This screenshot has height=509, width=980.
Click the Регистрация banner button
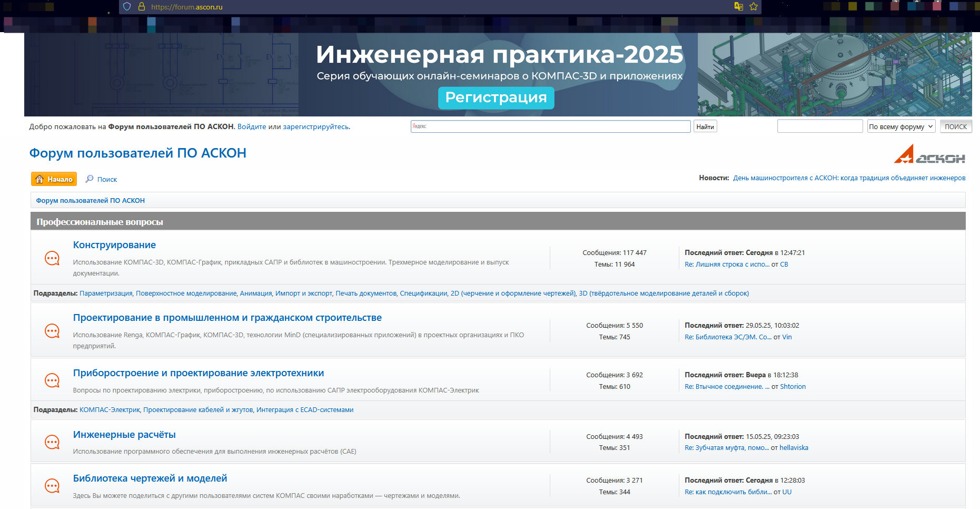(496, 97)
